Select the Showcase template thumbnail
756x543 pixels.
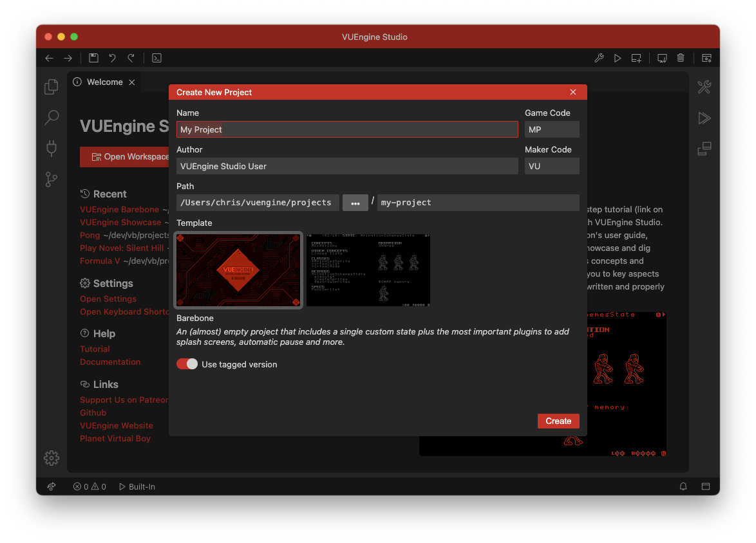368,270
